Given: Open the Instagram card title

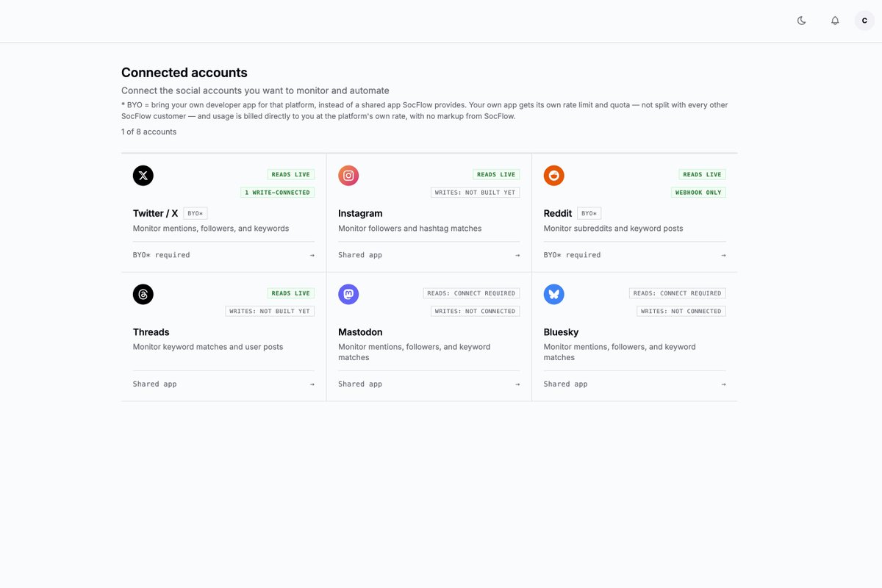Looking at the screenshot, I should pyautogui.click(x=360, y=213).
